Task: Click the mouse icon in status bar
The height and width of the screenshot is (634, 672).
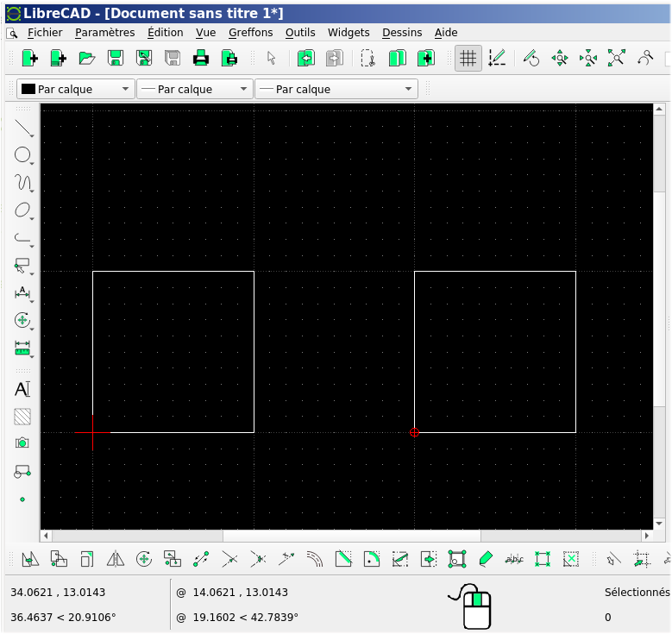Action: pyautogui.click(x=472, y=606)
